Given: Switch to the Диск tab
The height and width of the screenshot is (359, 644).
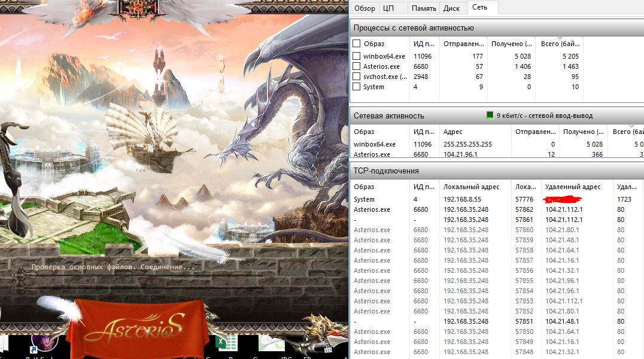Looking at the screenshot, I should [x=451, y=8].
